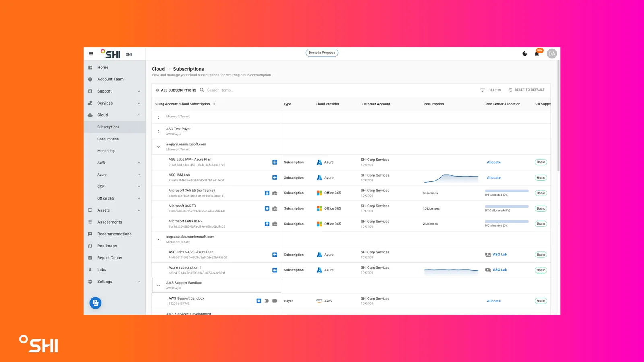Open the notifications bell
Image resolution: width=644 pixels, height=362 pixels.
tap(537, 53)
